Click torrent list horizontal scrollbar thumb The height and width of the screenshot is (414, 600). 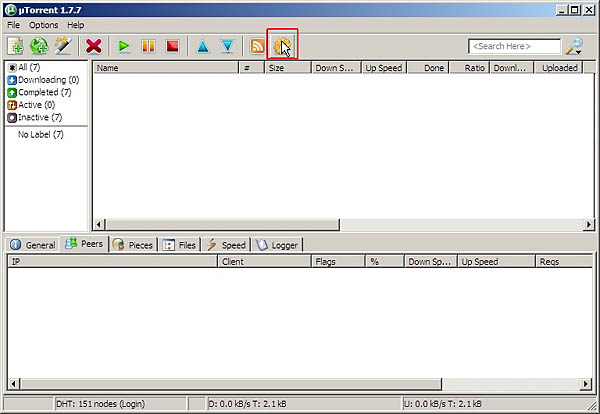pyautogui.click(x=222, y=225)
